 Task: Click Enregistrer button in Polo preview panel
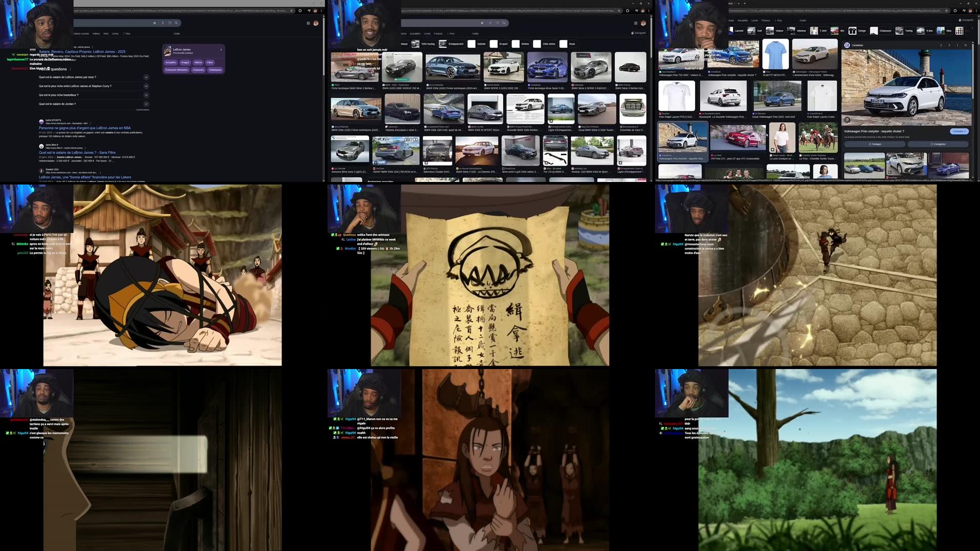coord(938,144)
